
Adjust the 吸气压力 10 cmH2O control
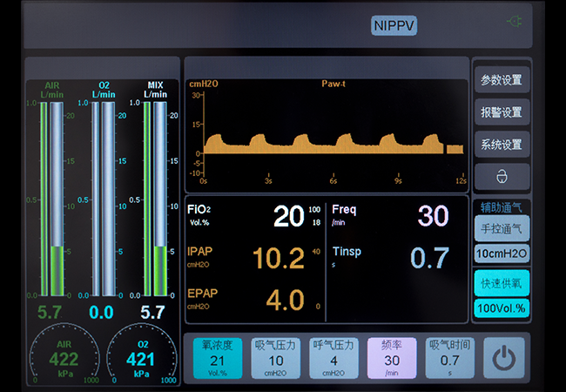[x=275, y=358]
